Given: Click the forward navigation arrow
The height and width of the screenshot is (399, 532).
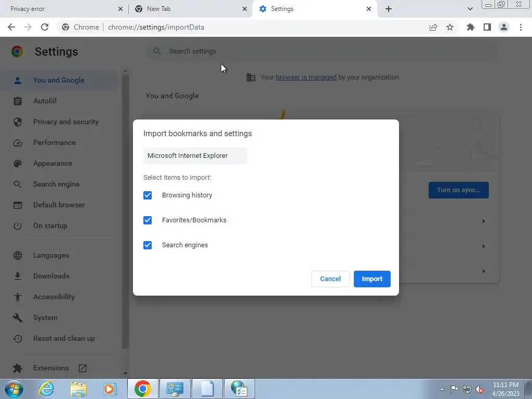Looking at the screenshot, I should coord(28,27).
